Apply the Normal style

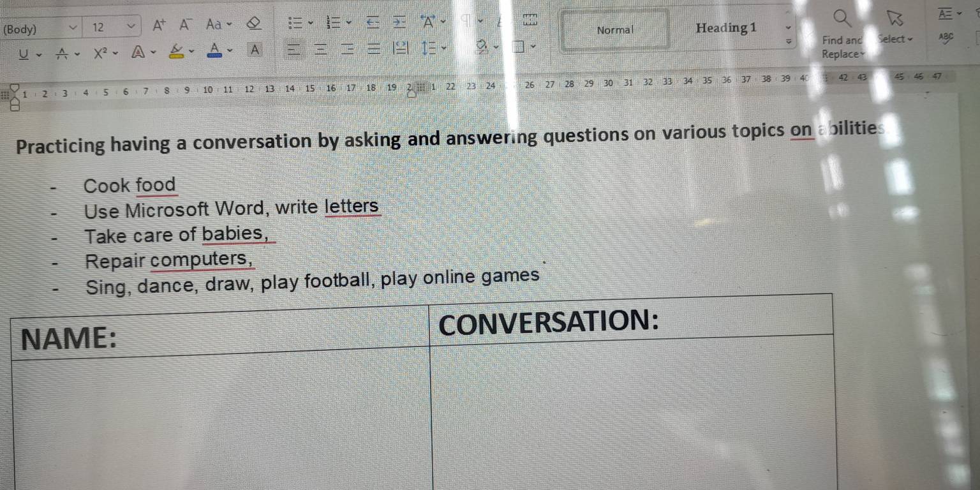click(x=615, y=30)
